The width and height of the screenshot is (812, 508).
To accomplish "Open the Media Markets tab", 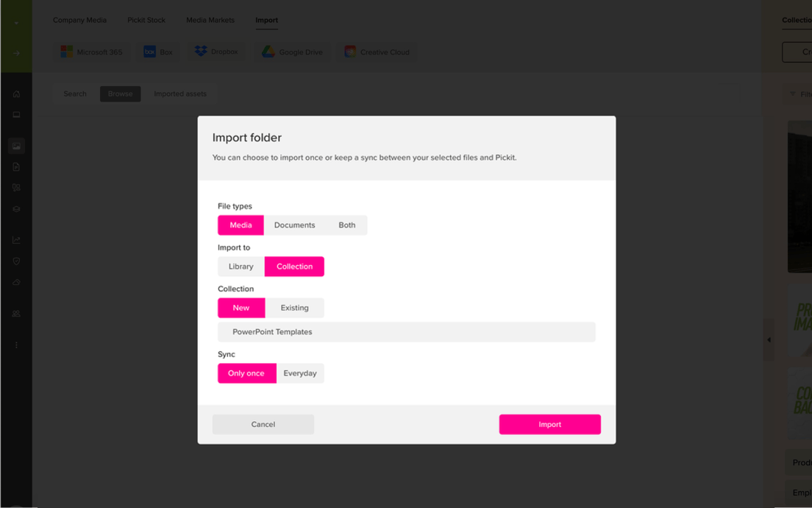I will tap(210, 20).
